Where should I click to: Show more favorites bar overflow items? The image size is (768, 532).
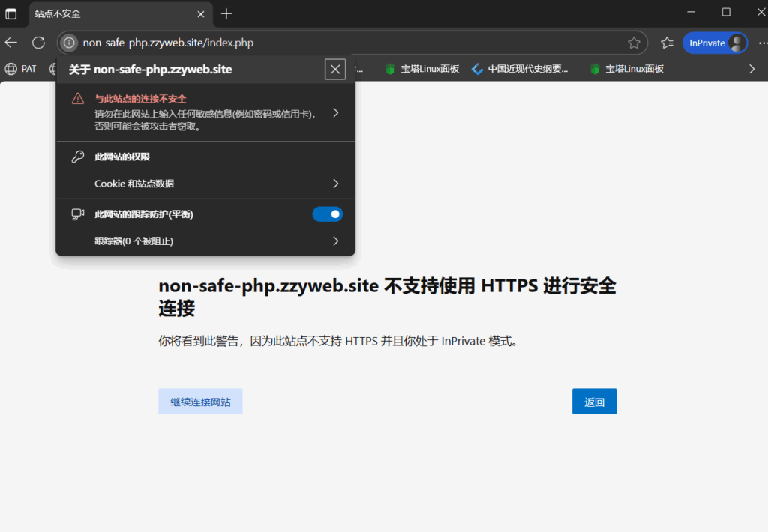(752, 69)
